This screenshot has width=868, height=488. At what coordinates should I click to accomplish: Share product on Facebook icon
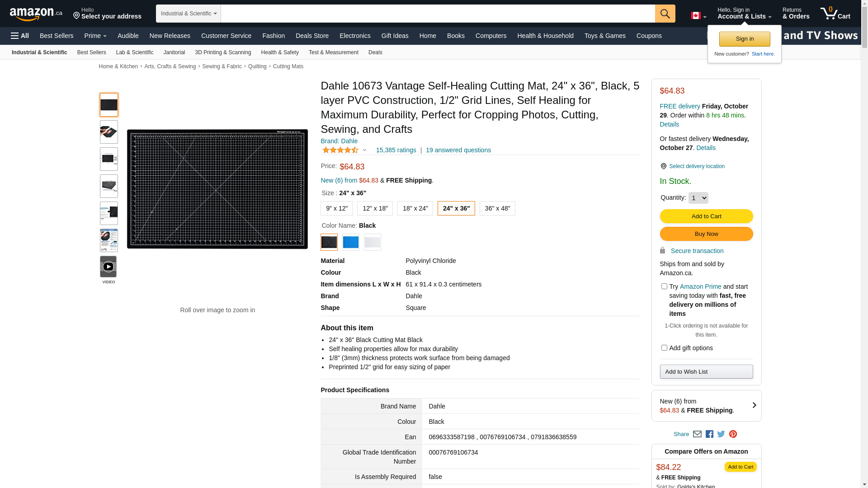pyautogui.click(x=709, y=434)
